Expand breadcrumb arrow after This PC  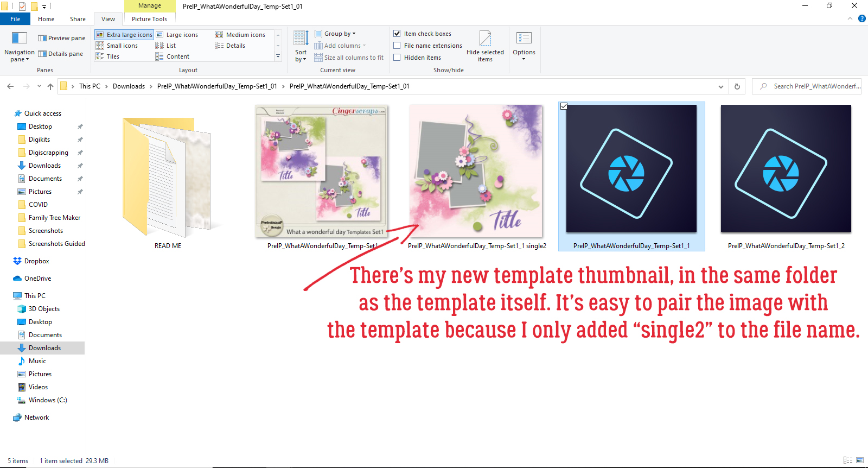point(106,86)
